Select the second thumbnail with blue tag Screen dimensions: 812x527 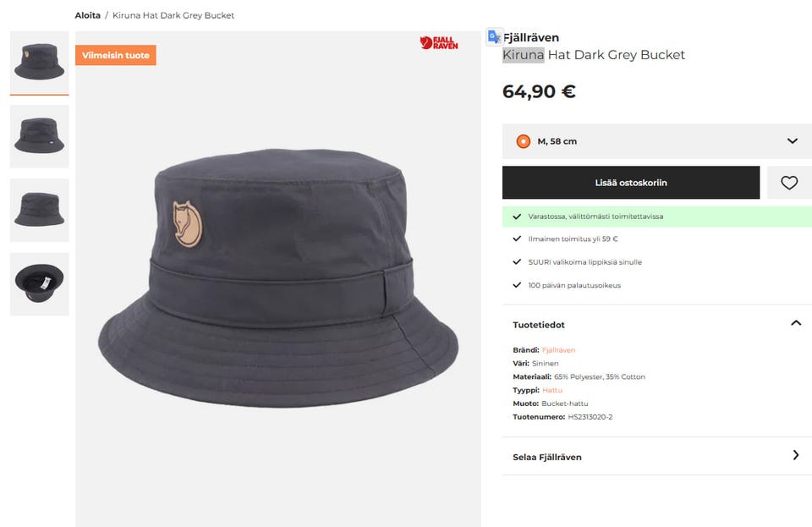click(40, 136)
